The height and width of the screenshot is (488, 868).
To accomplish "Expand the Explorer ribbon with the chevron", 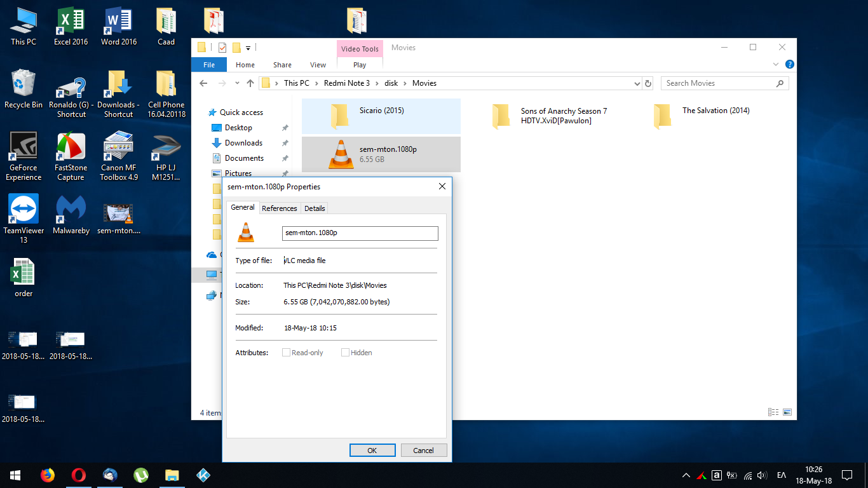I will 776,65.
